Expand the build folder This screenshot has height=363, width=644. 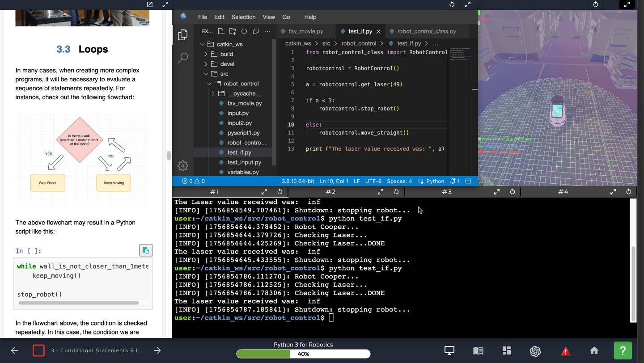(x=227, y=54)
